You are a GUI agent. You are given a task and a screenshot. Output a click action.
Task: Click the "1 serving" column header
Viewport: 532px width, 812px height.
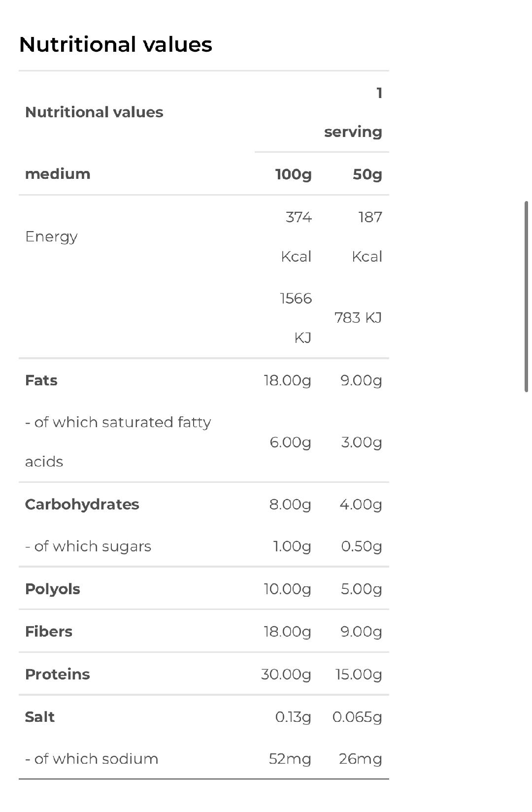[353, 112]
